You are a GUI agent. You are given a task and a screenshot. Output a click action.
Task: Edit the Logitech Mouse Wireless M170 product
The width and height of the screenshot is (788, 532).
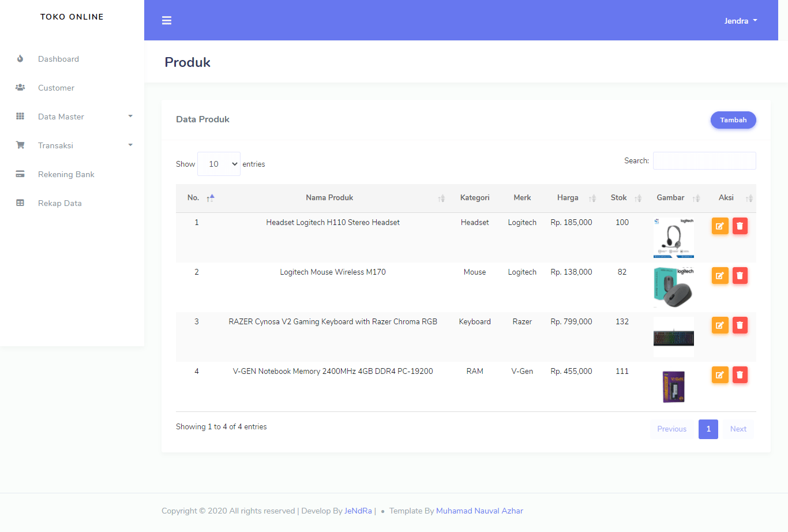pos(720,276)
